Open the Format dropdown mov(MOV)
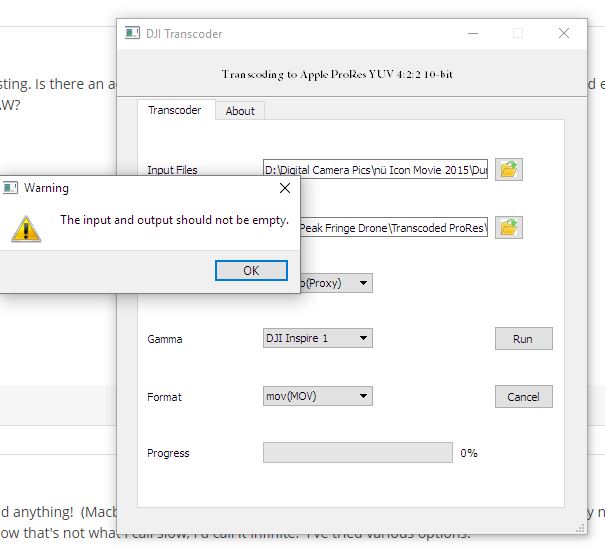Viewport: 605px width, 550px height. [318, 396]
